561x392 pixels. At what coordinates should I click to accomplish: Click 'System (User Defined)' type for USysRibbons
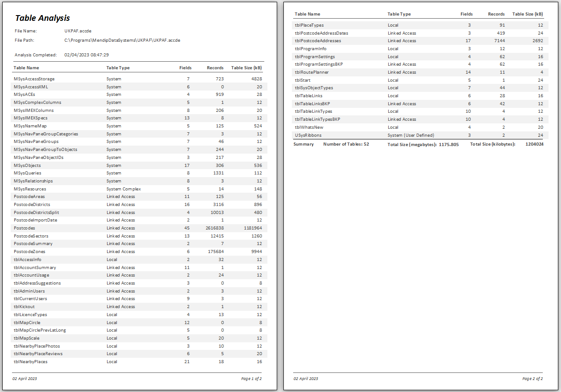coord(411,135)
